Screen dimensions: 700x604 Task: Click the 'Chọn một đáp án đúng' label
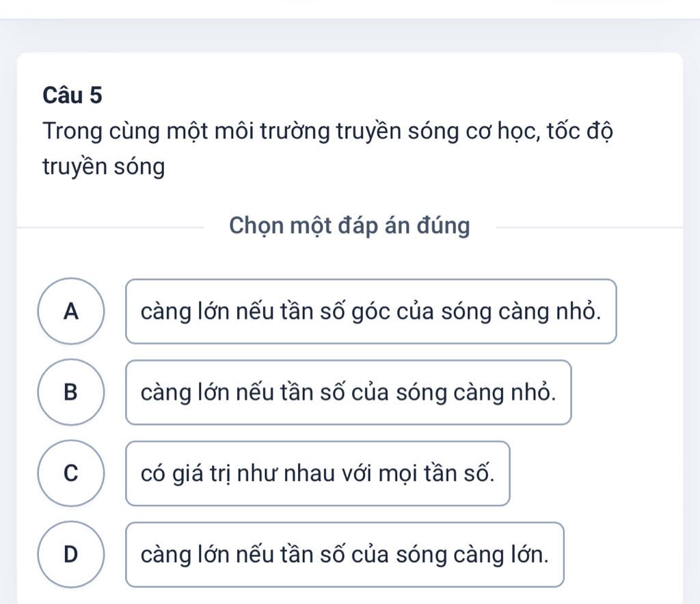coord(349,225)
